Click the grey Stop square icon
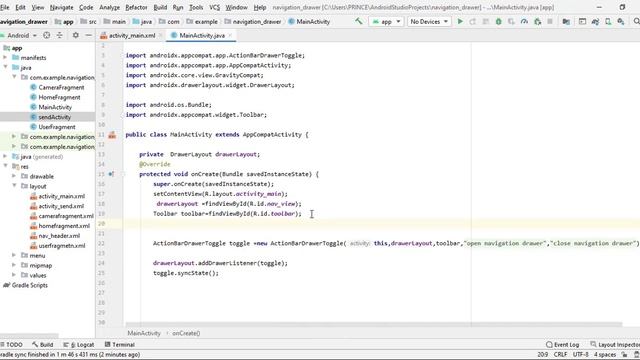This screenshot has width=640, height=360. point(550,22)
